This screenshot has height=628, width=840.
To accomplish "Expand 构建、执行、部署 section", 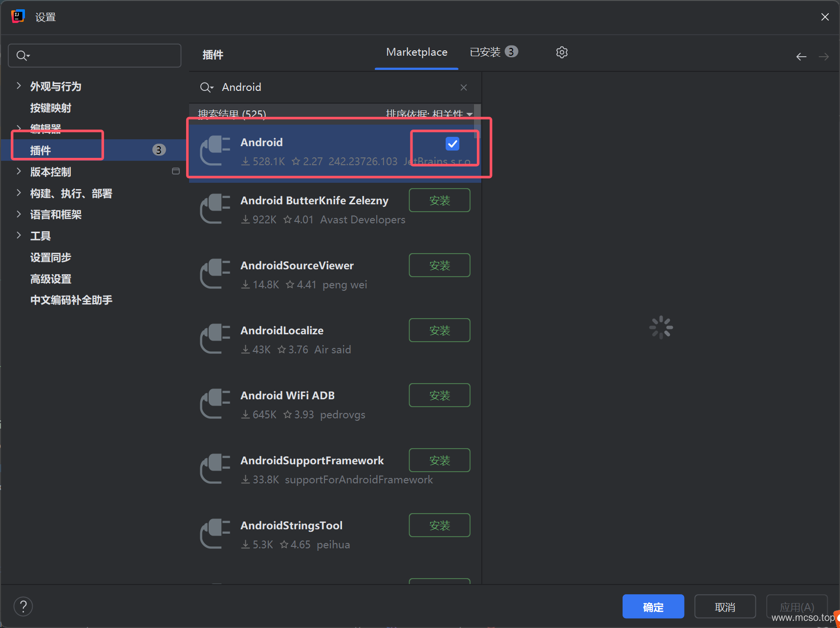I will pyautogui.click(x=19, y=193).
